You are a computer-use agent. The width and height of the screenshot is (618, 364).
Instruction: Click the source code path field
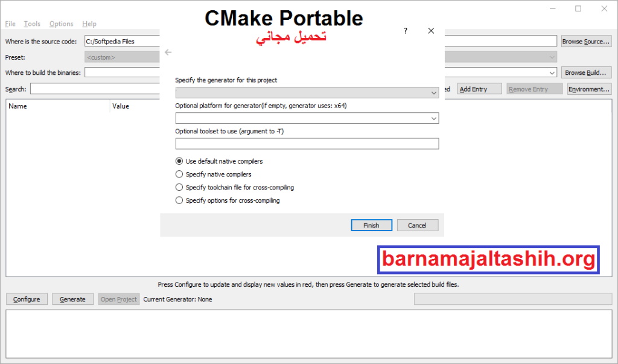122,42
